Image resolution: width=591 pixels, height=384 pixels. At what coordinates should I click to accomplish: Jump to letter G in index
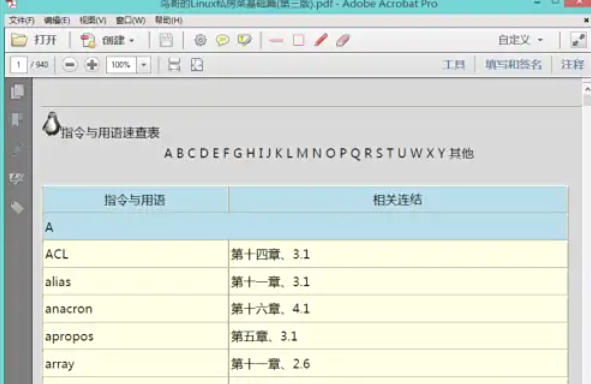(238, 153)
